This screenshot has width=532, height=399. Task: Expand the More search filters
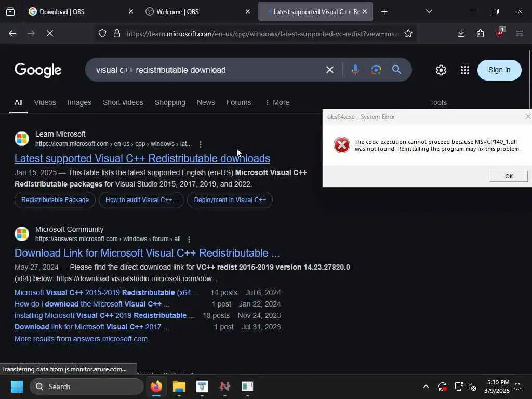tap(277, 102)
